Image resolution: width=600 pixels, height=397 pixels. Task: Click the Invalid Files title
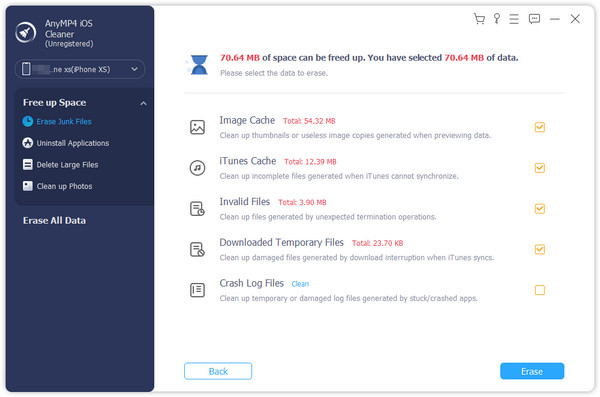click(x=245, y=201)
